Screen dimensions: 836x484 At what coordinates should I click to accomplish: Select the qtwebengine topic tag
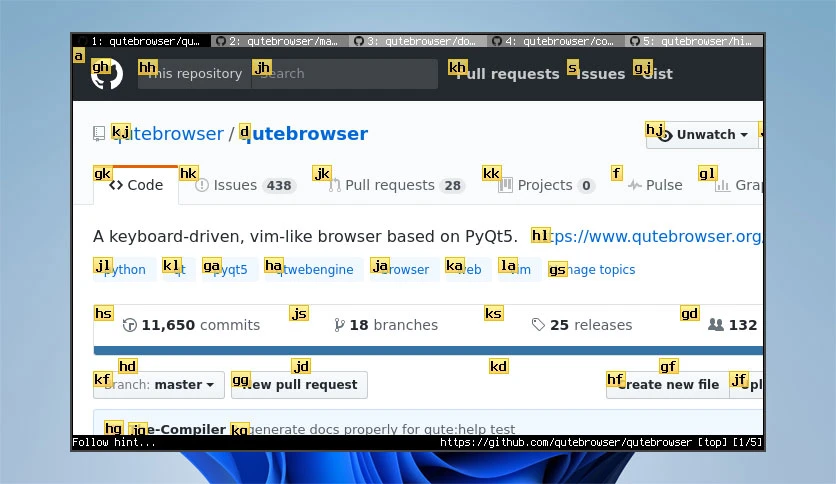click(x=314, y=269)
